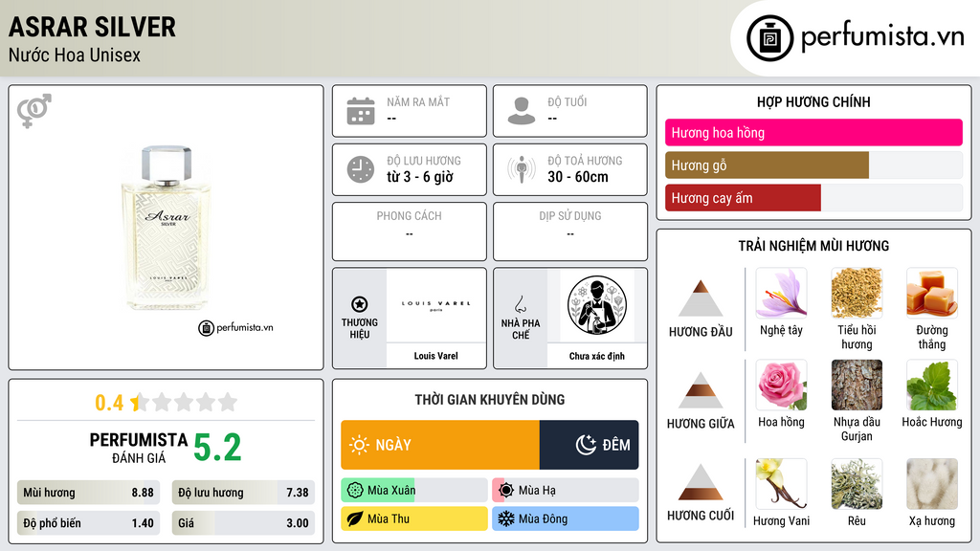Screen dimensions: 980x551
Task: Click the sillage icon beside Độ toả hương
Action: click(x=522, y=169)
